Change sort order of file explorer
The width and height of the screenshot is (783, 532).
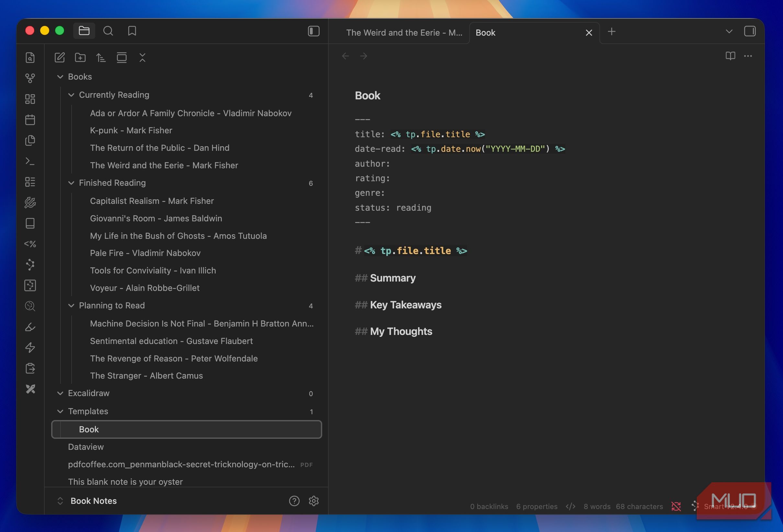(x=101, y=58)
